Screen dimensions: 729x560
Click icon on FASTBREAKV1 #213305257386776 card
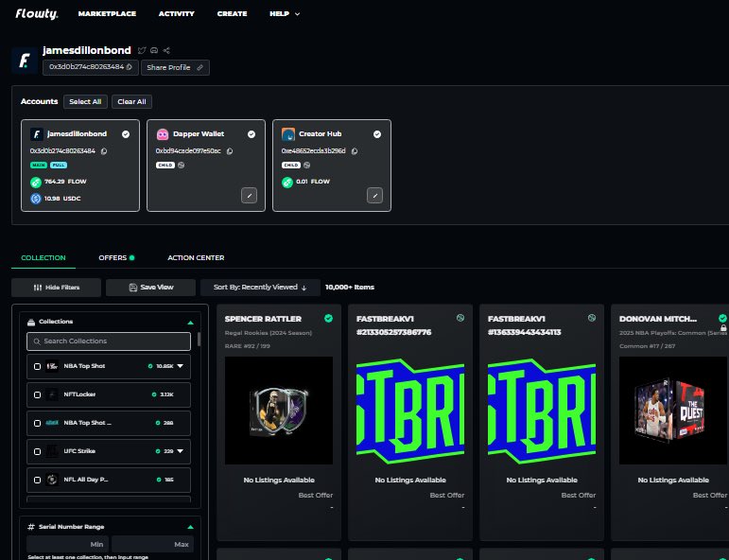[x=460, y=318]
